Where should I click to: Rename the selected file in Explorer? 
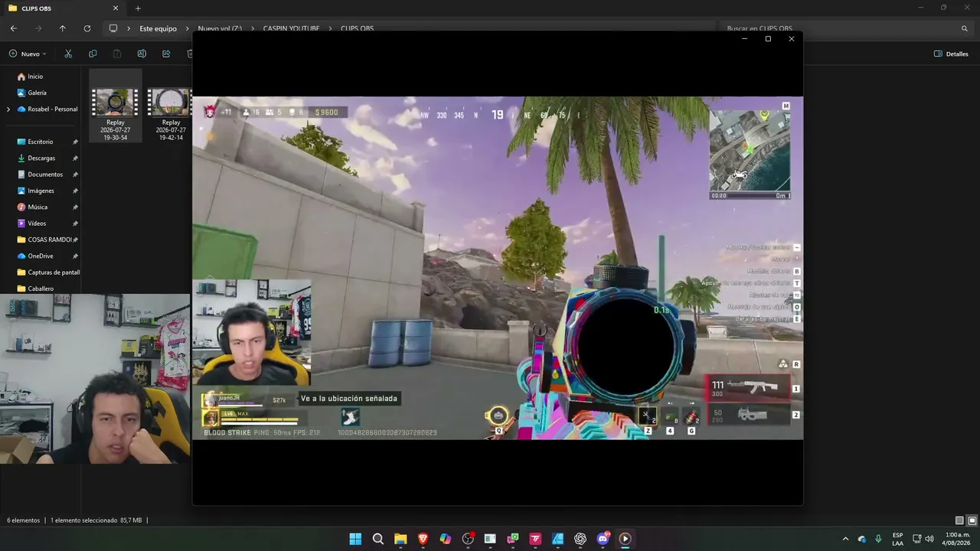tap(142, 54)
